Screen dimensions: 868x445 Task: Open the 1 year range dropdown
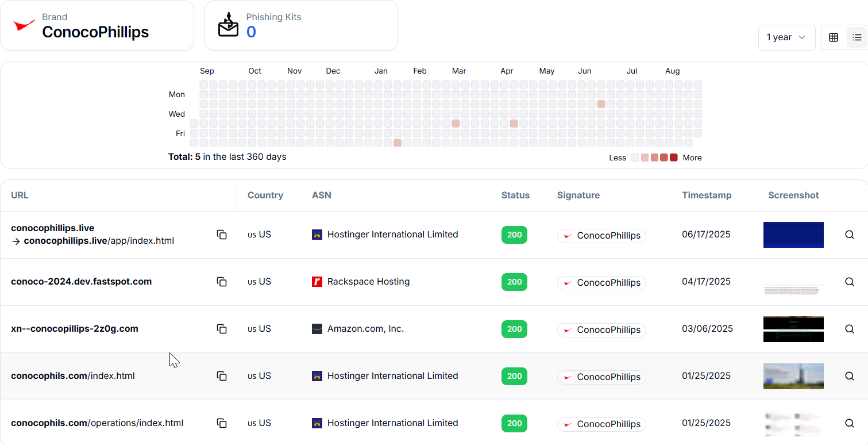786,37
